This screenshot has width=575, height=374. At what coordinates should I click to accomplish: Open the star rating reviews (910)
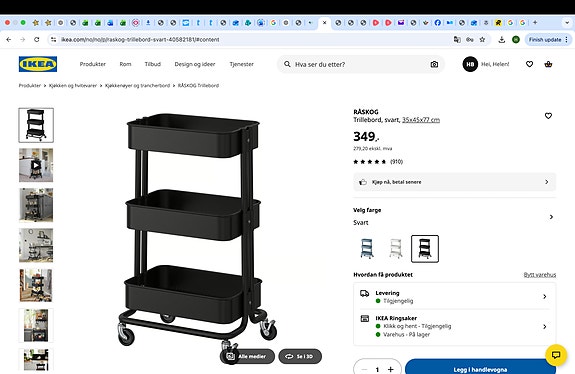pyautogui.click(x=378, y=162)
